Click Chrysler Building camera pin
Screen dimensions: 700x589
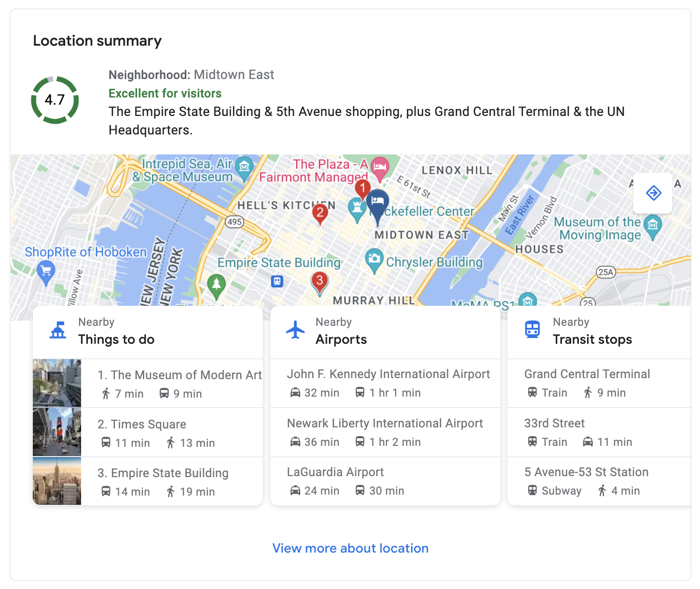(374, 260)
